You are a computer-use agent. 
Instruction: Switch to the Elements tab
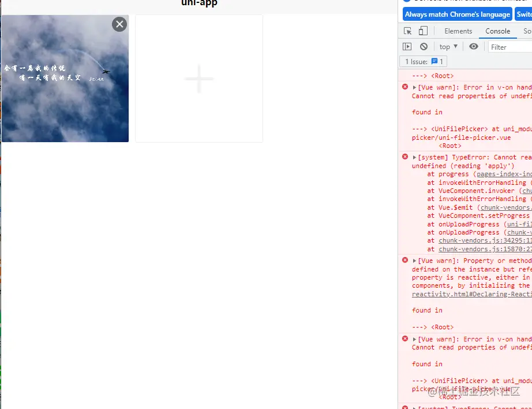click(458, 31)
